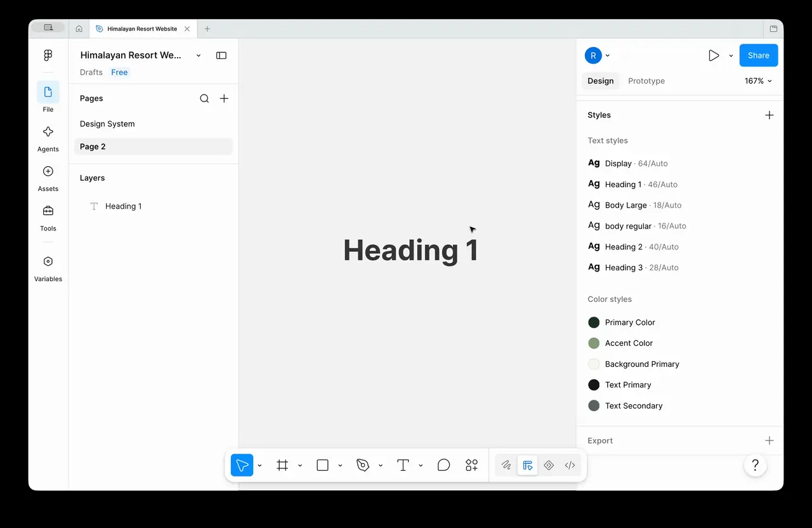The height and width of the screenshot is (528, 812).
Task: Expand the file name dropdown chevron
Action: (x=199, y=55)
